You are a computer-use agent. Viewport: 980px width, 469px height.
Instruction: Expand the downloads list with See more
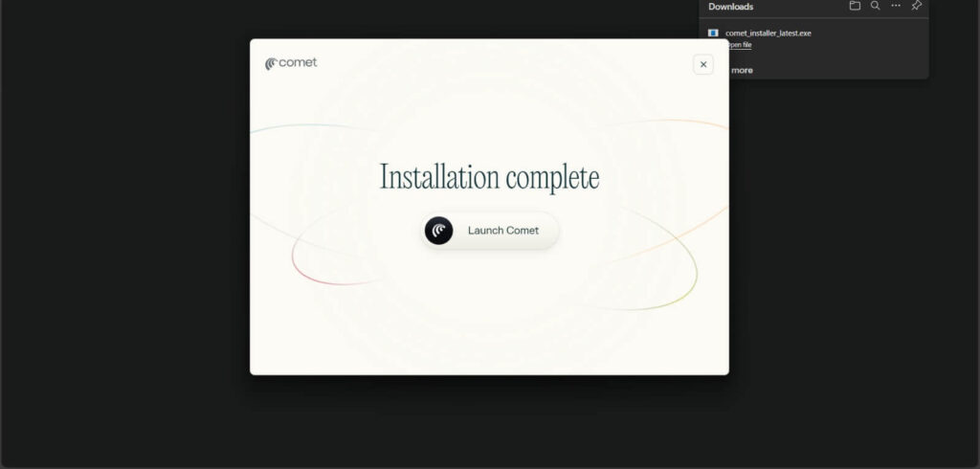pos(741,70)
